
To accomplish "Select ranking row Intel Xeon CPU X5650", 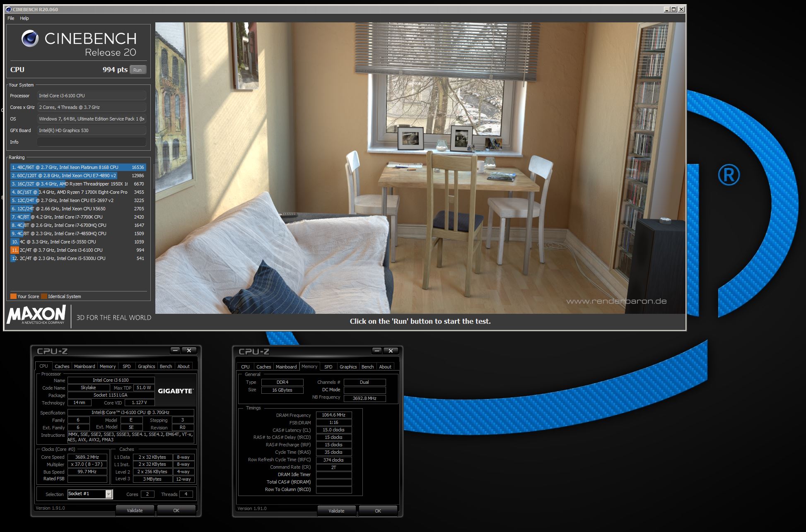I will pos(78,209).
